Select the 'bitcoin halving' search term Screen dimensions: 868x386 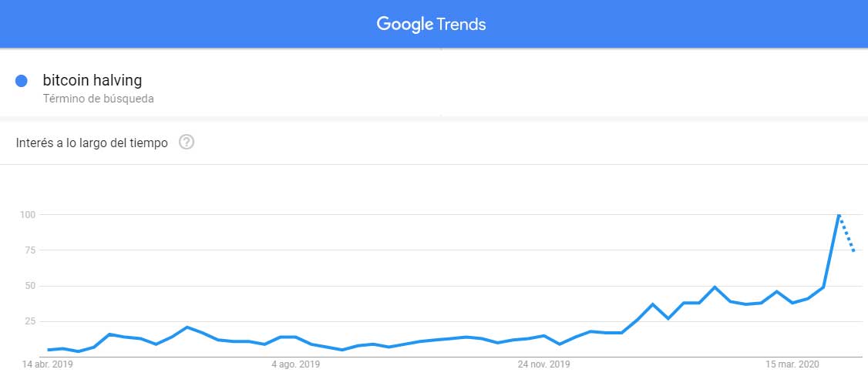pyautogui.click(x=93, y=81)
